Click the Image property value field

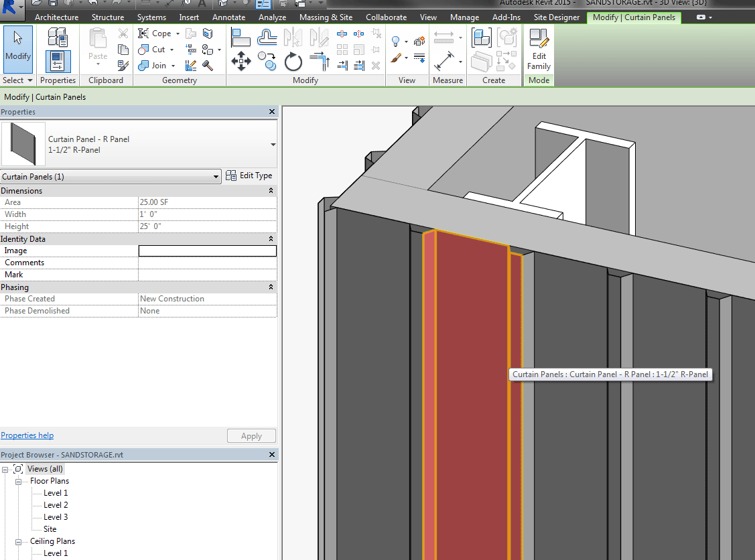207,251
